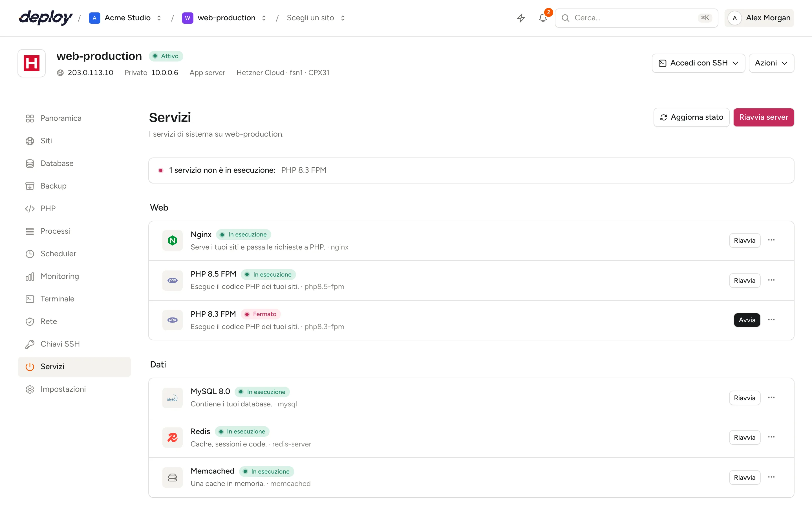This screenshot has width=812, height=508.
Task: Click Aggiorna stato button
Action: click(x=691, y=117)
